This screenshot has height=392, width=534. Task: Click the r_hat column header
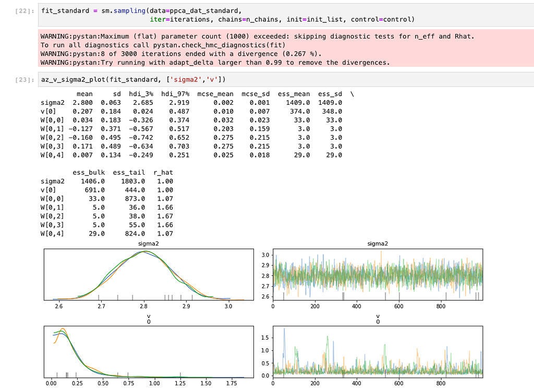tap(163, 173)
